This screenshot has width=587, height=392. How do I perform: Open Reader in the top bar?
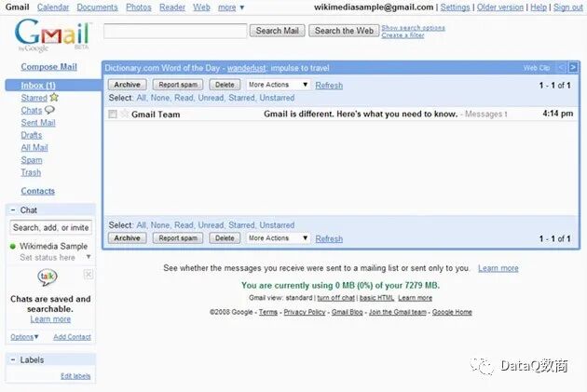(172, 7)
